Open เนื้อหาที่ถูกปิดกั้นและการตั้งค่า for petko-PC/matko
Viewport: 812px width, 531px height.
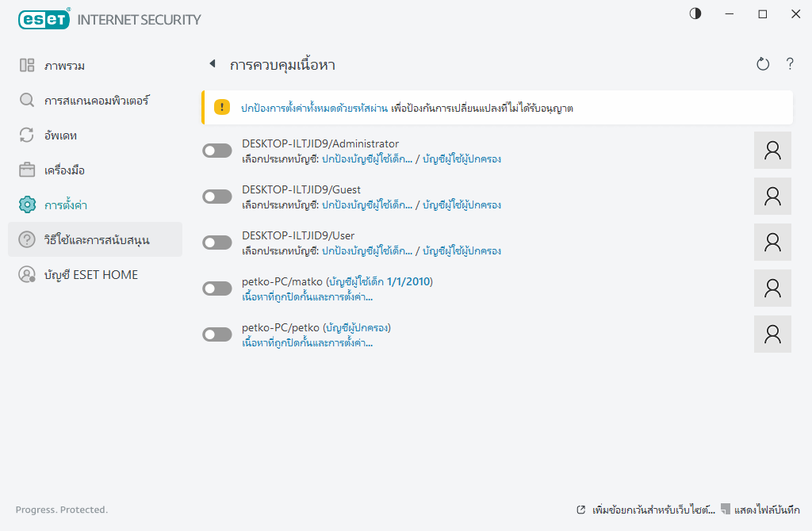tap(307, 297)
